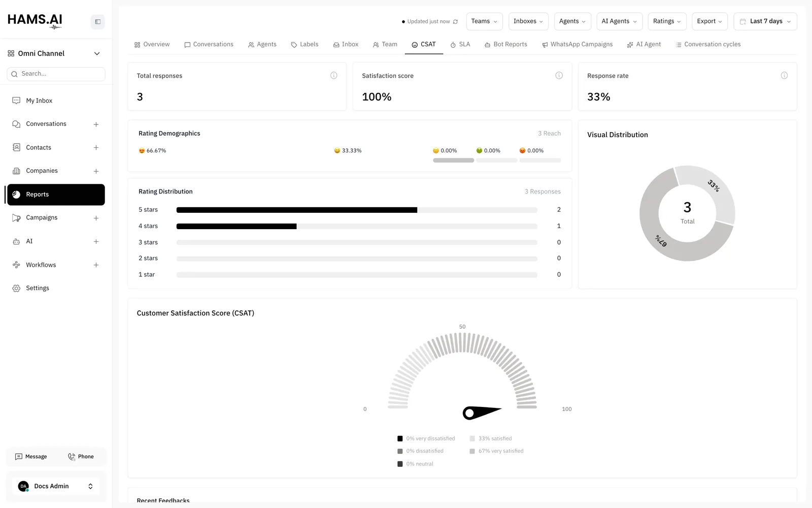This screenshot has width=812, height=508.
Task: Click the CSAT gauge needle
Action: [482, 412]
